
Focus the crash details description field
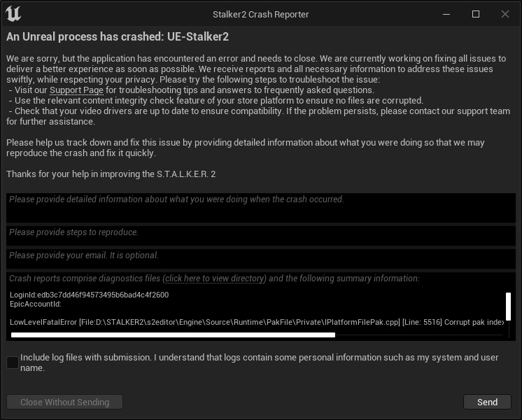(x=261, y=208)
